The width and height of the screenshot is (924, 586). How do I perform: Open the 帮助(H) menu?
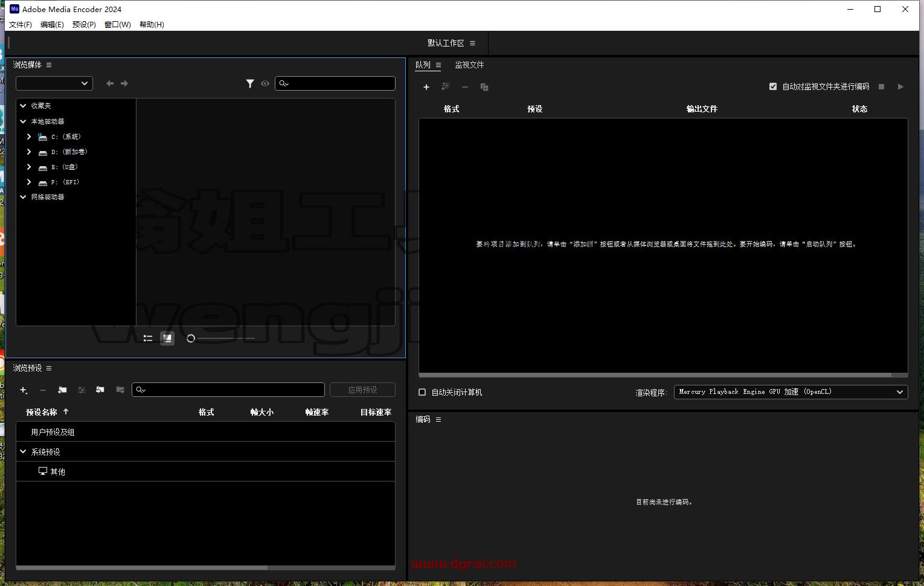[152, 25]
